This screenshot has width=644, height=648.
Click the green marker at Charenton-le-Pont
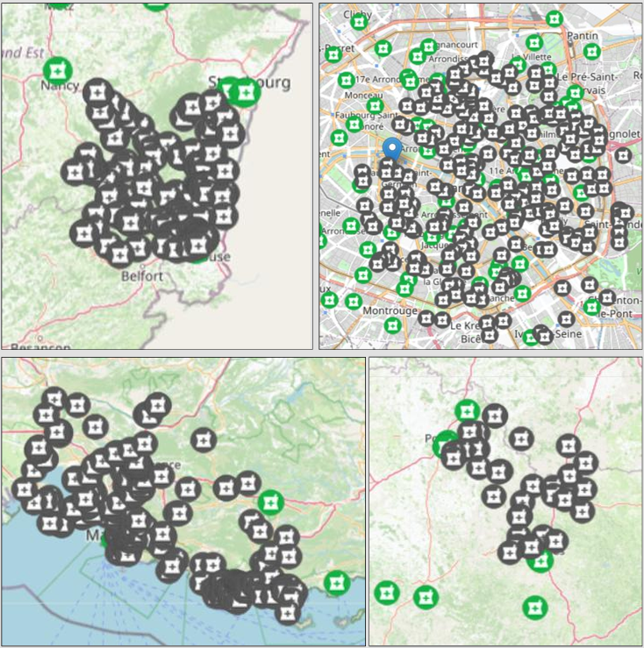[592, 307]
